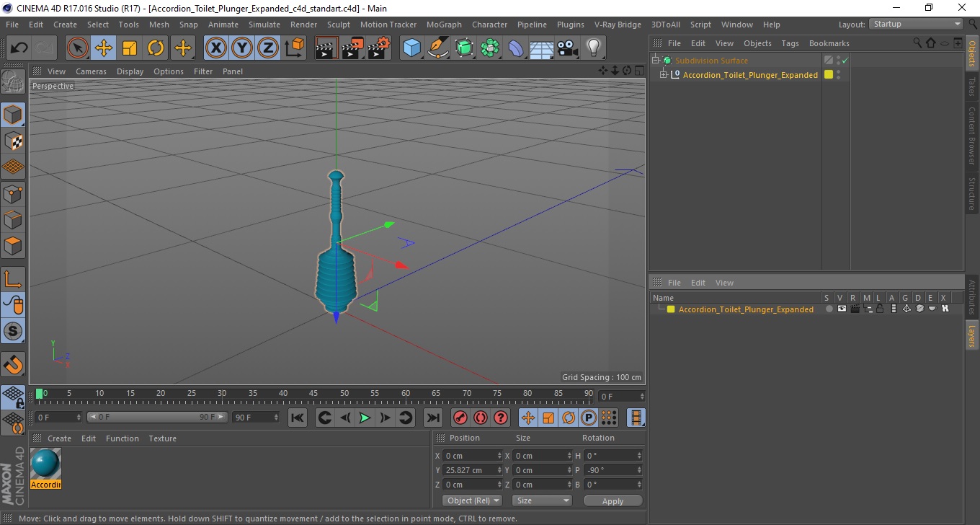Go to end of animation

click(x=432, y=418)
